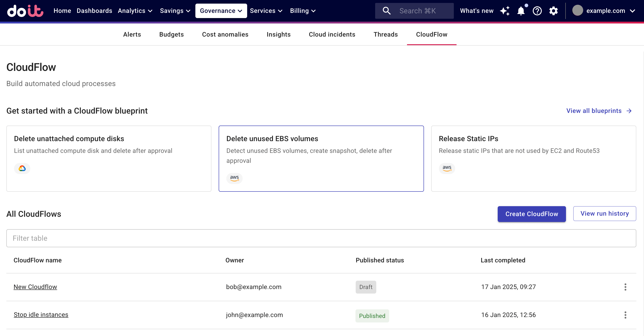Click the DoiT logo icon

click(26, 11)
